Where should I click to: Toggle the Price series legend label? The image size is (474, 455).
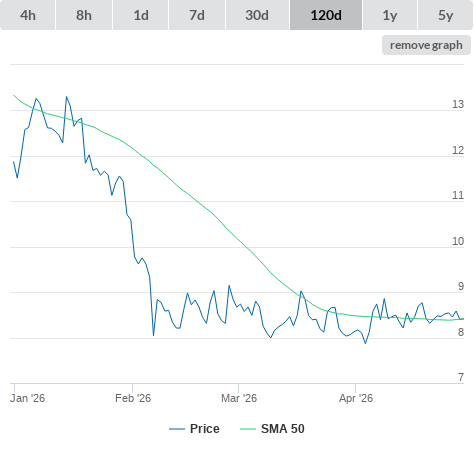[x=205, y=429]
